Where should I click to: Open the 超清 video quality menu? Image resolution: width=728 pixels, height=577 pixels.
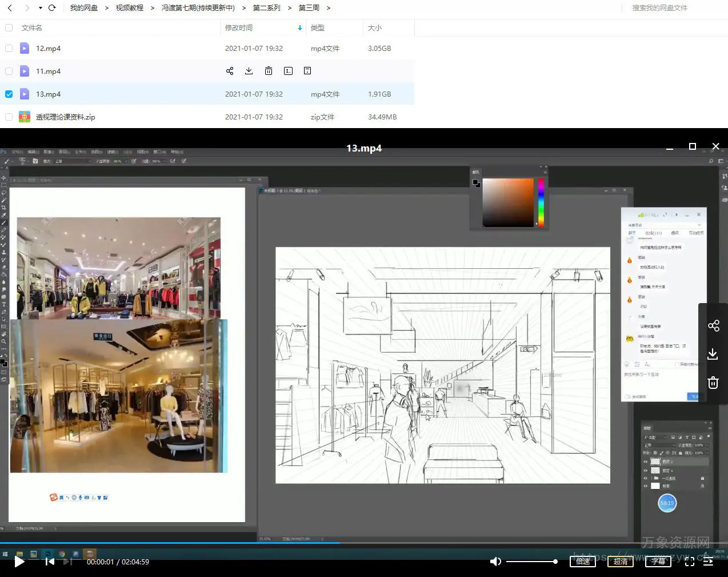click(x=621, y=562)
